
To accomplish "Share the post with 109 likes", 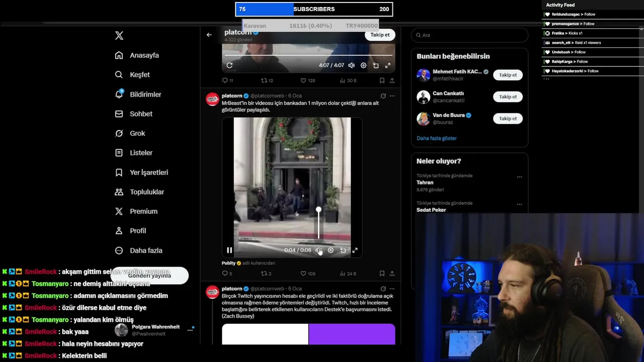I will [x=392, y=274].
